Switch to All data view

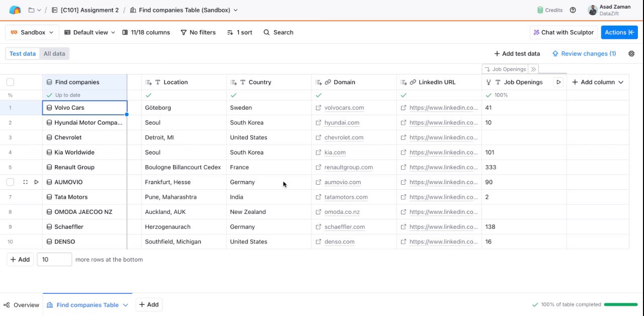54,53
